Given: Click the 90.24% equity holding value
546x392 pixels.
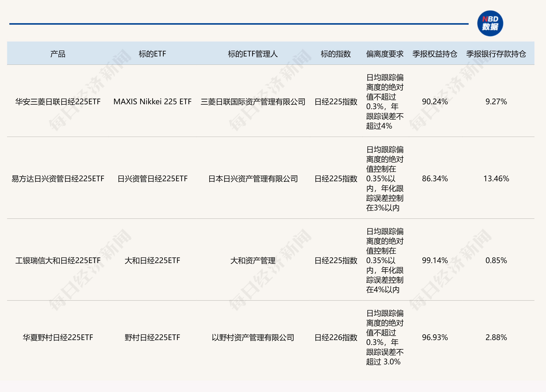Looking at the screenshot, I should [x=435, y=102].
